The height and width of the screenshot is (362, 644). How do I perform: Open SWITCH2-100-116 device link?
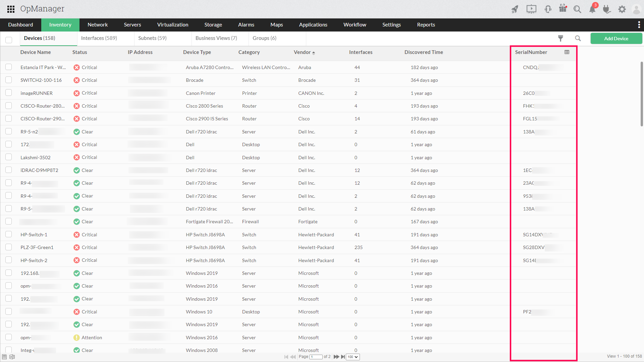(x=41, y=80)
